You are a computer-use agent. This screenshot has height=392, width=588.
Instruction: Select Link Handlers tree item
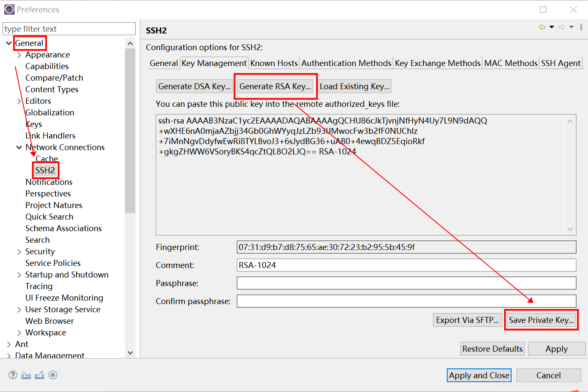tap(50, 136)
